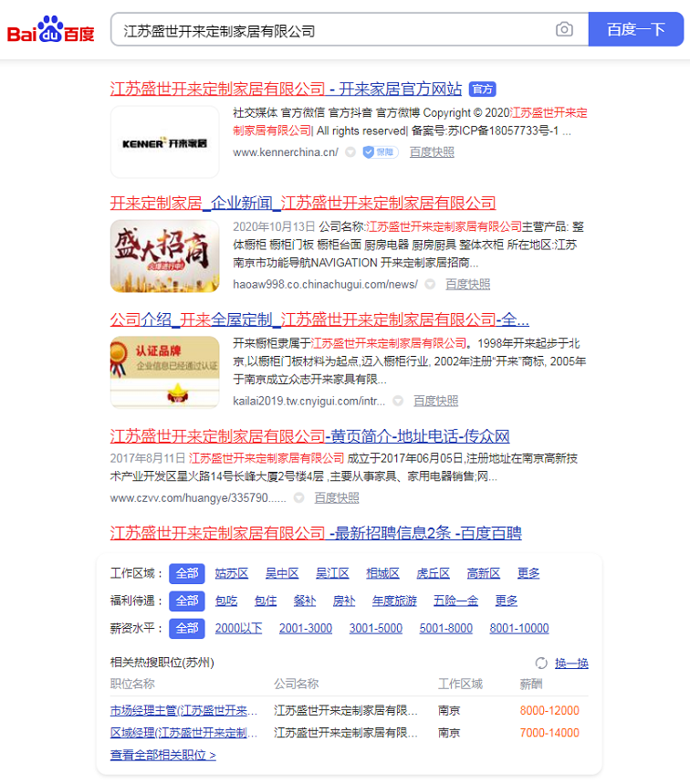Select 全部 in 福利待遇 row
This screenshot has width=690, height=784.
(x=187, y=601)
